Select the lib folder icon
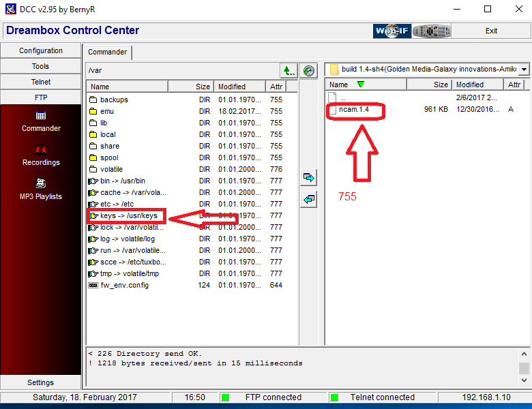Viewport: 532px width, 409px height. pos(93,123)
